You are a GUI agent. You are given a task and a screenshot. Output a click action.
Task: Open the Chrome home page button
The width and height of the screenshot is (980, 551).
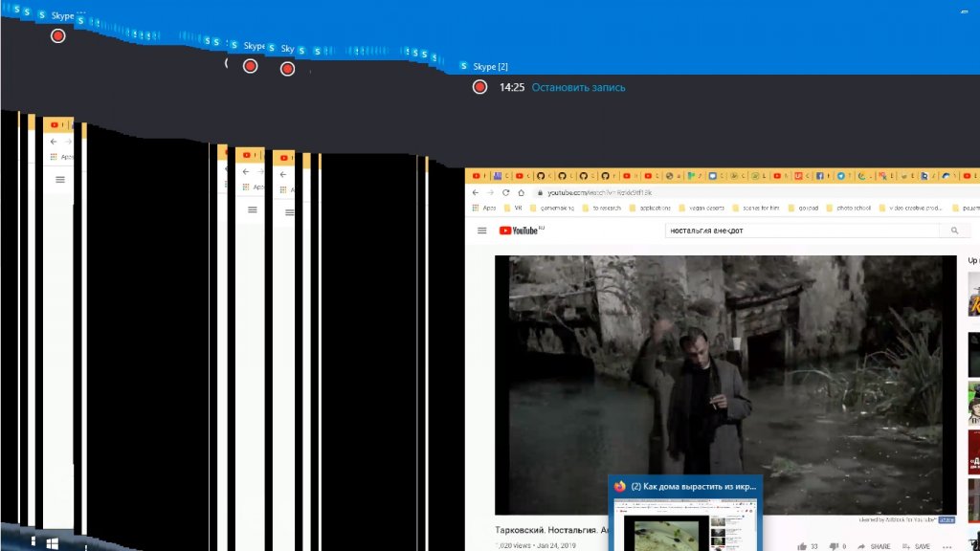tap(522, 192)
